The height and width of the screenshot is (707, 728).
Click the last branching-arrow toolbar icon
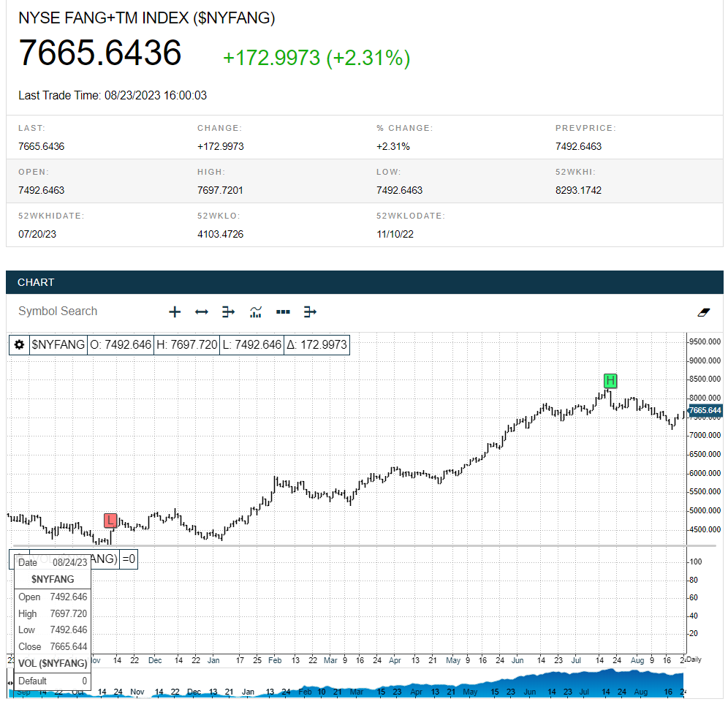310,312
